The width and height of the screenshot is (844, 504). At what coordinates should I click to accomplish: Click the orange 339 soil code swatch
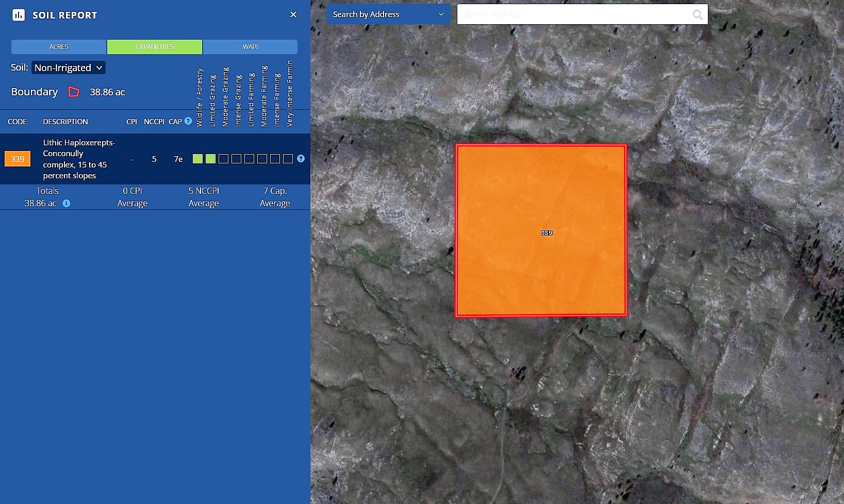18,159
